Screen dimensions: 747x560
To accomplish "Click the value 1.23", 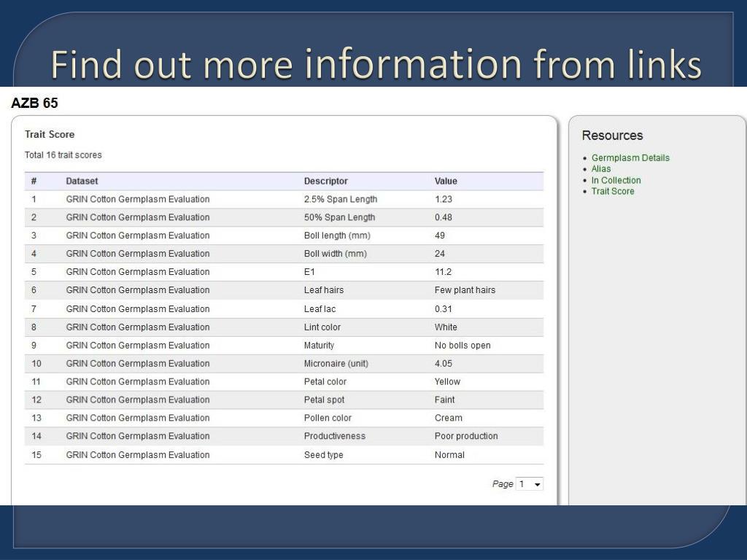I will [x=444, y=199].
